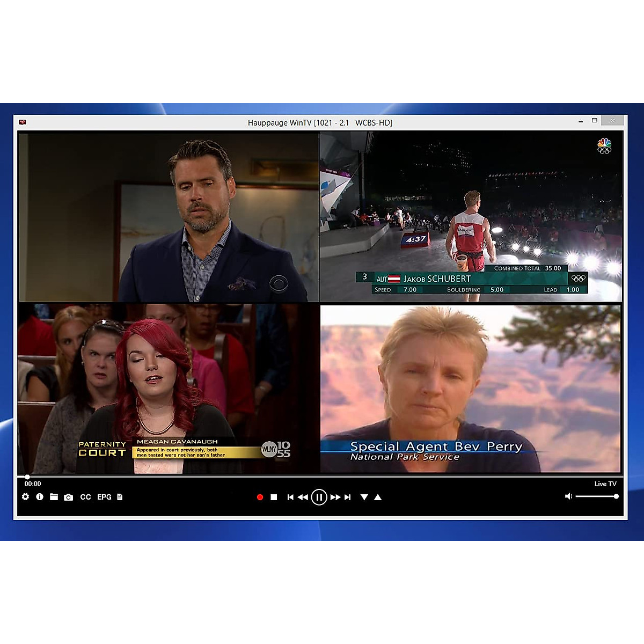Open the recordings folder icon
644x644 pixels.
(x=54, y=497)
